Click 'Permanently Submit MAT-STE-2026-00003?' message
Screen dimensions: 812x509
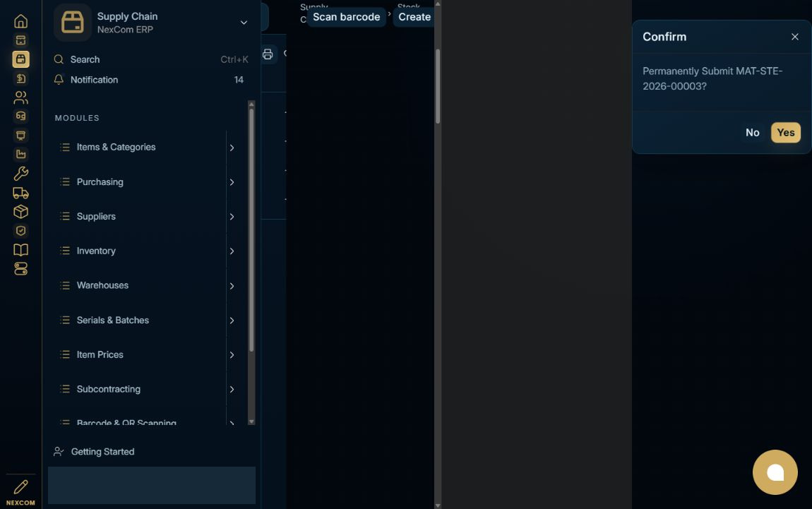pos(712,78)
